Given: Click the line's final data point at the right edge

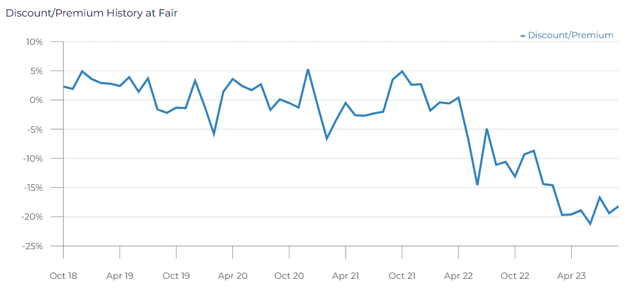Looking at the screenshot, I should coord(618,207).
